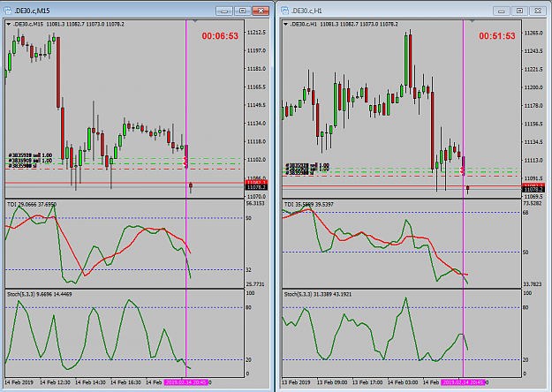Click the 00:06:53 candle timer in M15 chart
Screen dimensions: 552x392
click(x=220, y=36)
